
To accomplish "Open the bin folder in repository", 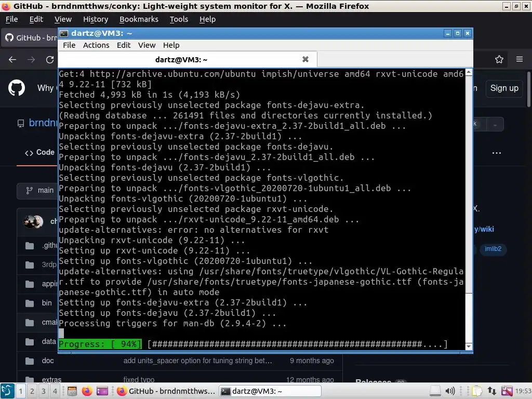I will tap(47, 303).
